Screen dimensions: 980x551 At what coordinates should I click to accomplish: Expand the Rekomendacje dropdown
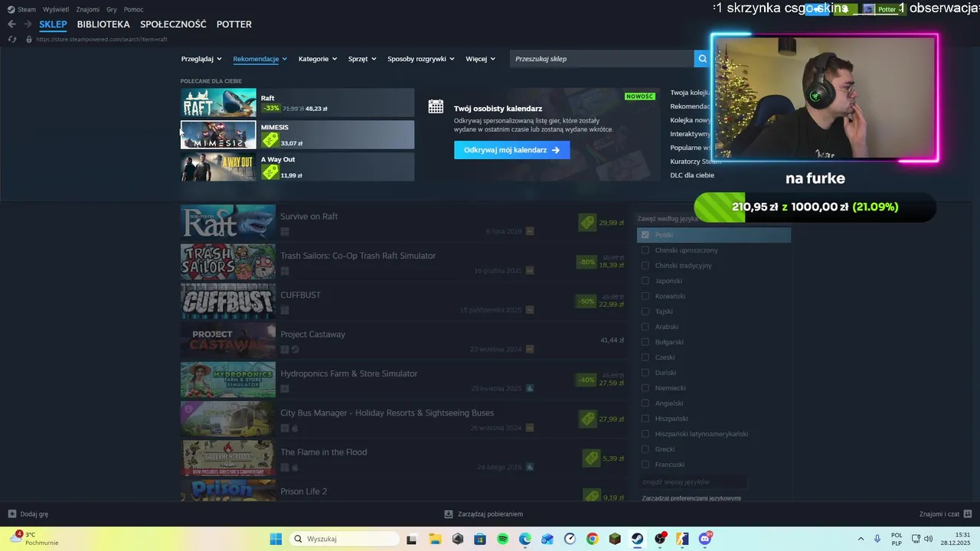260,59
